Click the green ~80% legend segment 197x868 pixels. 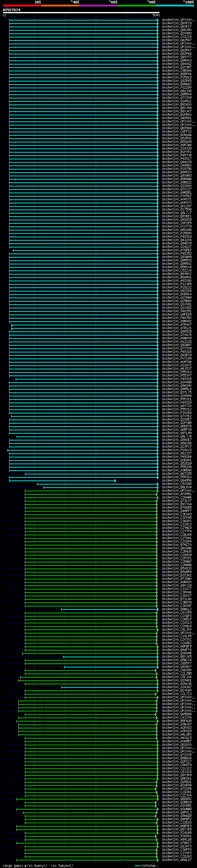[137, 6]
